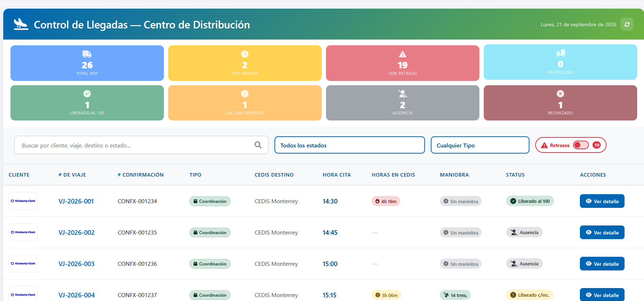Open the Todos los estados dropdown
644x301 pixels.
(350, 145)
